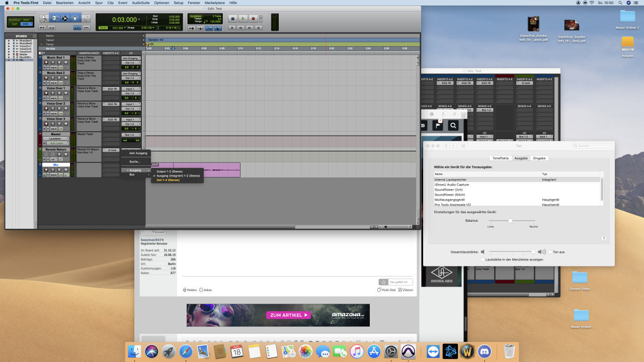Open EQ3 7B insert on Voice Over 1
The height and width of the screenshot is (362, 644).
click(111, 89)
